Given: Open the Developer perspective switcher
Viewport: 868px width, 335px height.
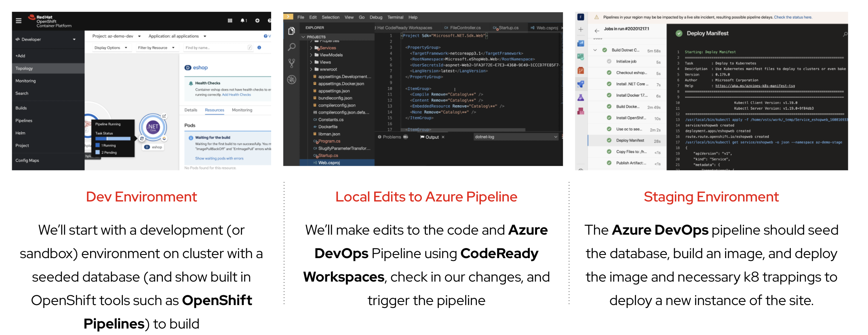Looking at the screenshot, I should (46, 40).
